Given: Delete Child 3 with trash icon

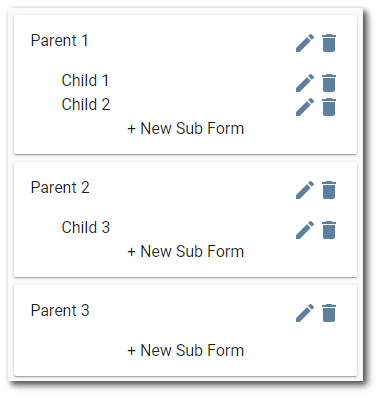Looking at the screenshot, I should (329, 230).
